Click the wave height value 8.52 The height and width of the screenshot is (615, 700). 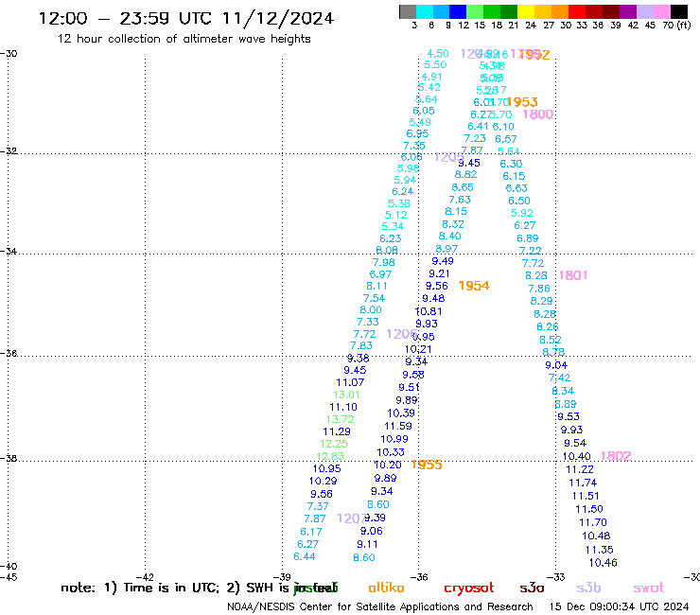coord(550,340)
